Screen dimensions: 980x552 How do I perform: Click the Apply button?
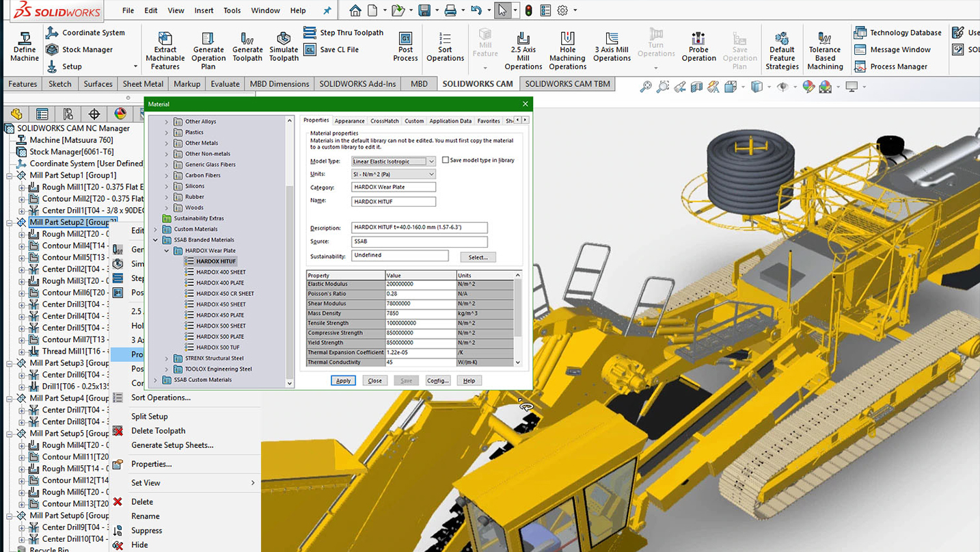tap(343, 380)
